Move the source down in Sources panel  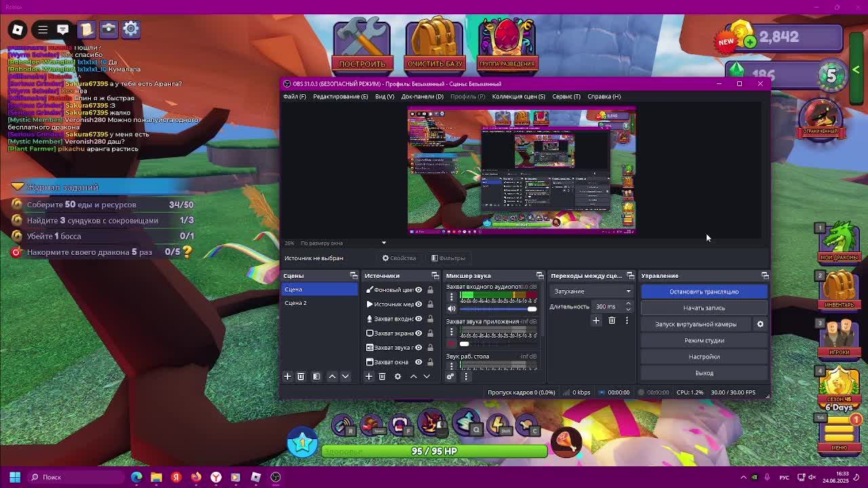point(427,376)
